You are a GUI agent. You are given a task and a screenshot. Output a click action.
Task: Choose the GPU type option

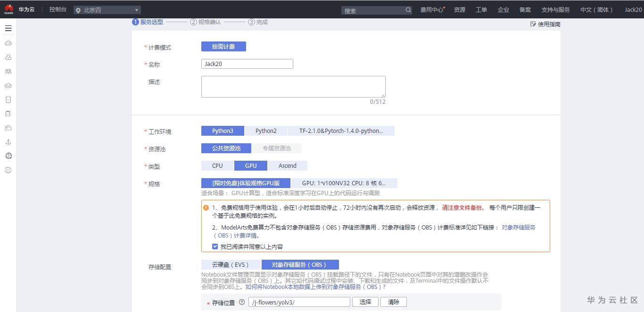pyautogui.click(x=251, y=166)
